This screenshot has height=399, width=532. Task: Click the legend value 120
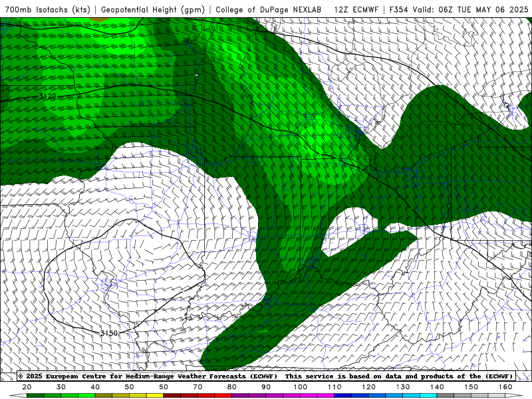(368, 387)
